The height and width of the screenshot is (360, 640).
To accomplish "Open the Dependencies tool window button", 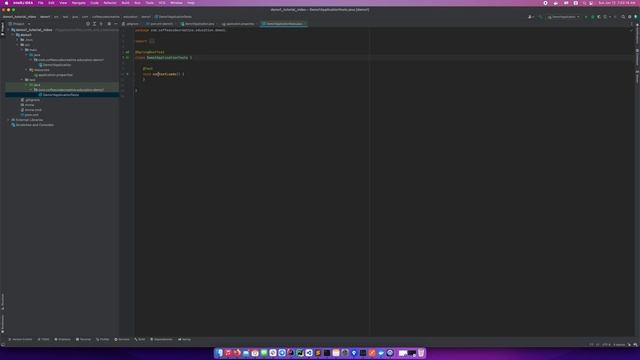I will pyautogui.click(x=162, y=339).
